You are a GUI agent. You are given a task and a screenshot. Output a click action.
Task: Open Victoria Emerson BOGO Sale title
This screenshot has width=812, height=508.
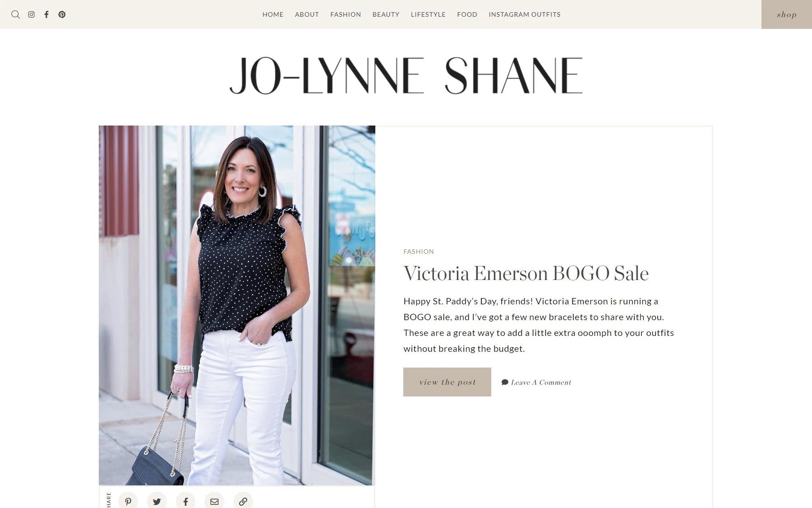(x=526, y=273)
